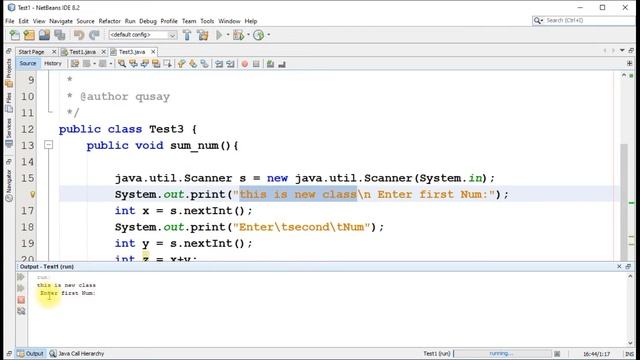Open the Source menu
Image resolution: width=640 pixels, height=360 pixels.
[x=85, y=21]
